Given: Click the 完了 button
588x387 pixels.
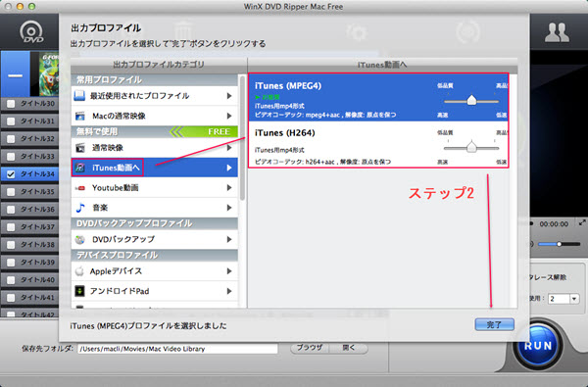Looking at the screenshot, I should [x=494, y=324].
